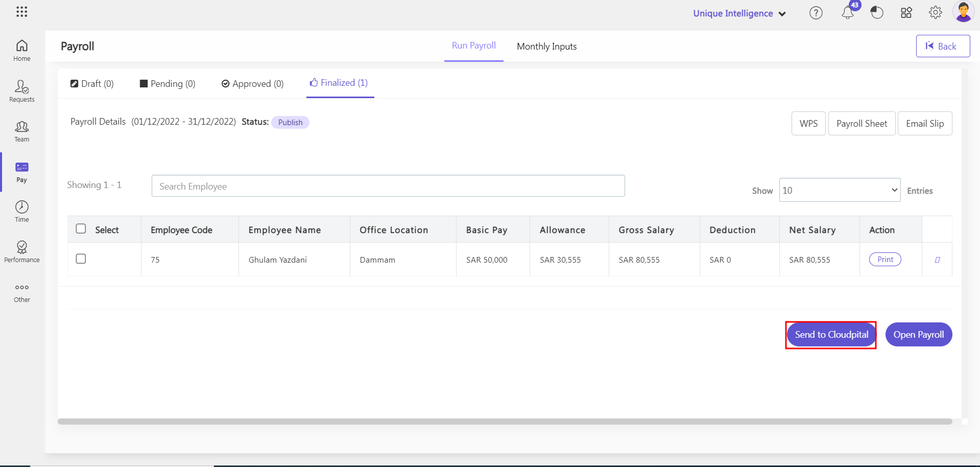Screen dimensions: 980x467
Task: Print payslip for Ghulam Yazdani
Action: (885, 260)
